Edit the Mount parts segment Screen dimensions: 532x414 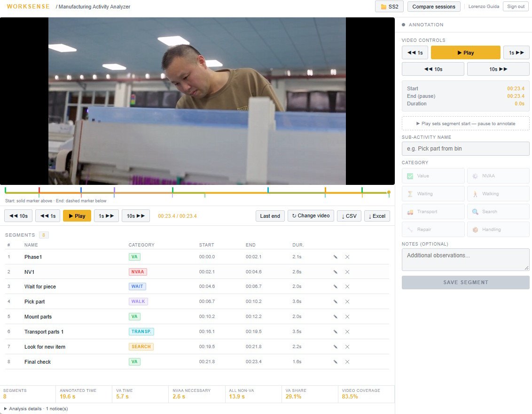(335, 317)
